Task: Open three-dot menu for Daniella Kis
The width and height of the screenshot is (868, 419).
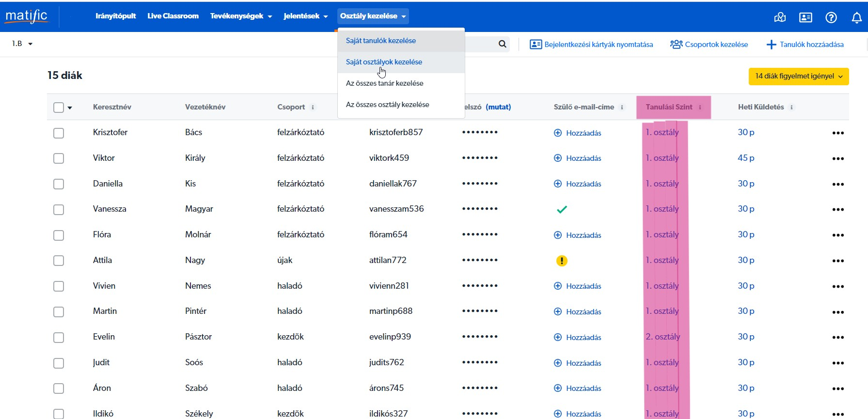Action: (838, 185)
